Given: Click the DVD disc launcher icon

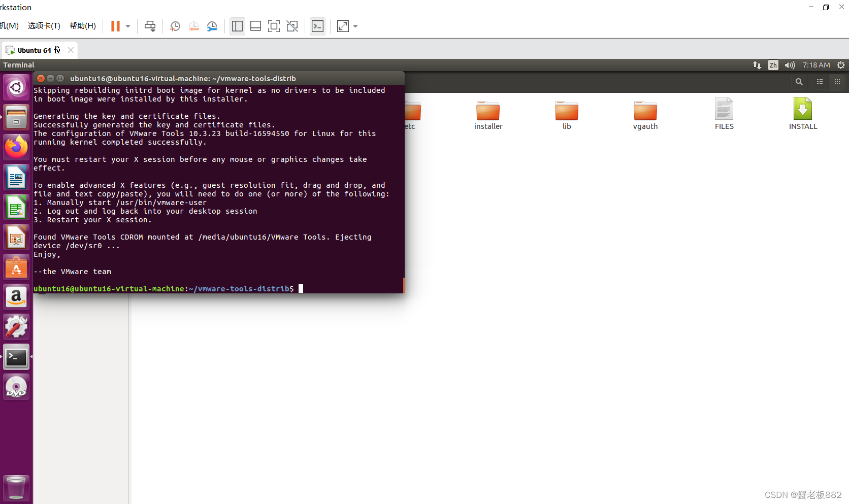Looking at the screenshot, I should pos(16,387).
